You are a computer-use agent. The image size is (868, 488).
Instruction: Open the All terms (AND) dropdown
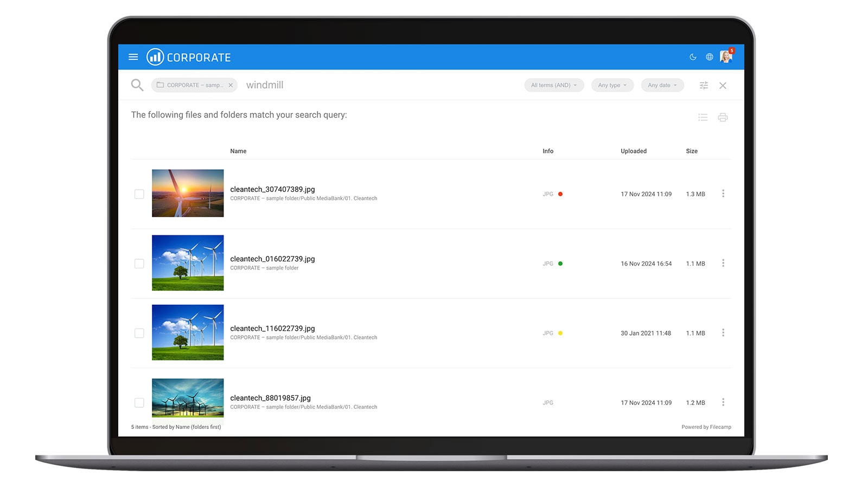pos(554,85)
